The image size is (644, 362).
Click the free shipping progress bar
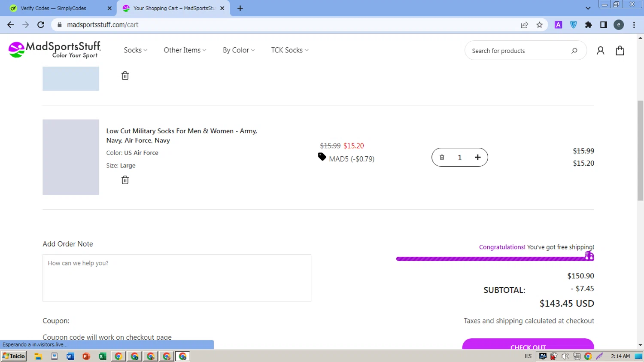point(495,259)
